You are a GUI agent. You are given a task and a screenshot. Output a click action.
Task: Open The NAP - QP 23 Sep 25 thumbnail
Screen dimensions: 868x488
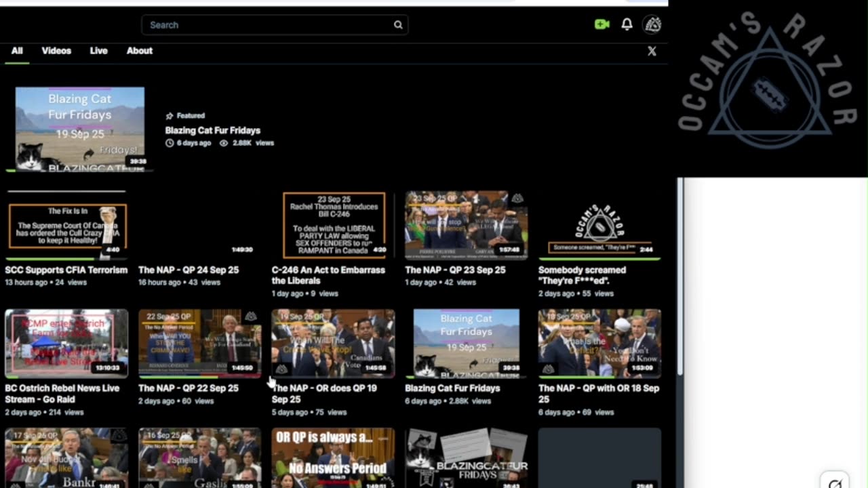click(467, 224)
